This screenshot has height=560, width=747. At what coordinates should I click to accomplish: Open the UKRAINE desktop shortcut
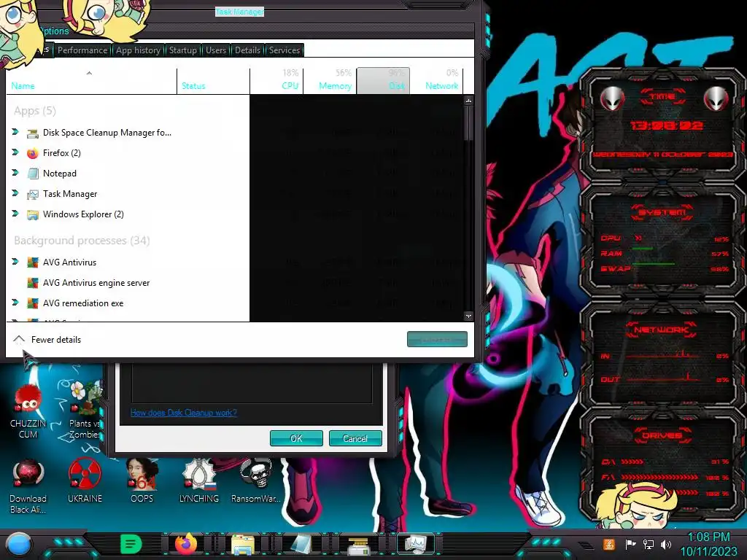85,481
